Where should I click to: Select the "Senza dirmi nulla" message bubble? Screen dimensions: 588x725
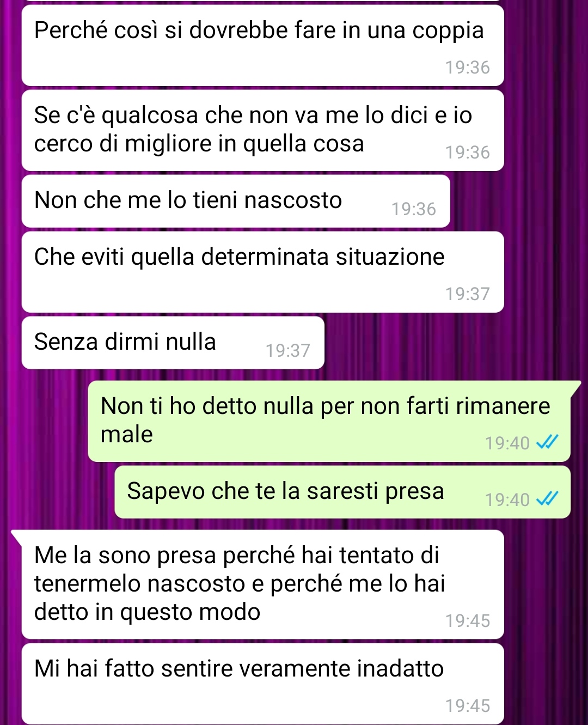tap(173, 343)
